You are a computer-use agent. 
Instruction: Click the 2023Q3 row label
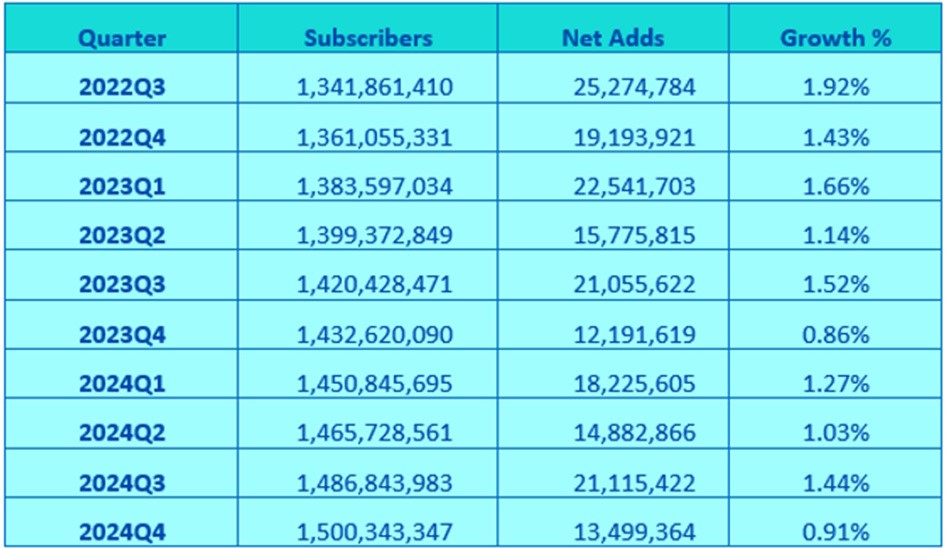(122, 285)
